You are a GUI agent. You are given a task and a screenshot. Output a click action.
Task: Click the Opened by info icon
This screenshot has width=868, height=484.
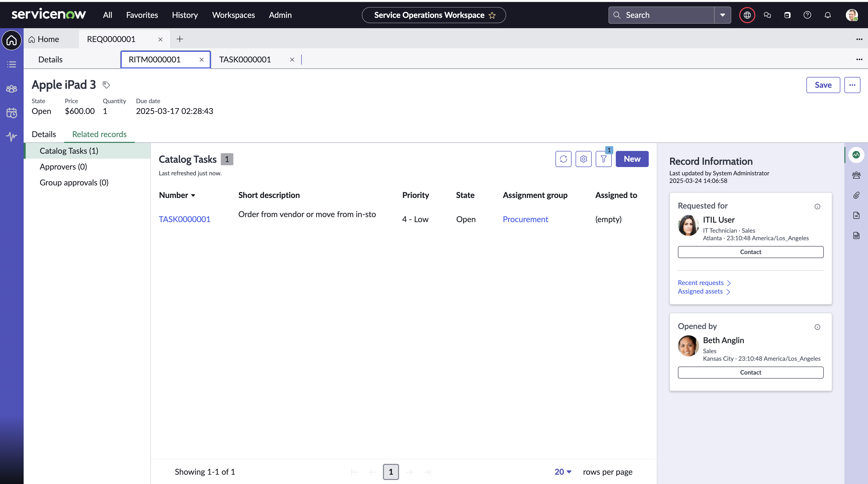[817, 327]
